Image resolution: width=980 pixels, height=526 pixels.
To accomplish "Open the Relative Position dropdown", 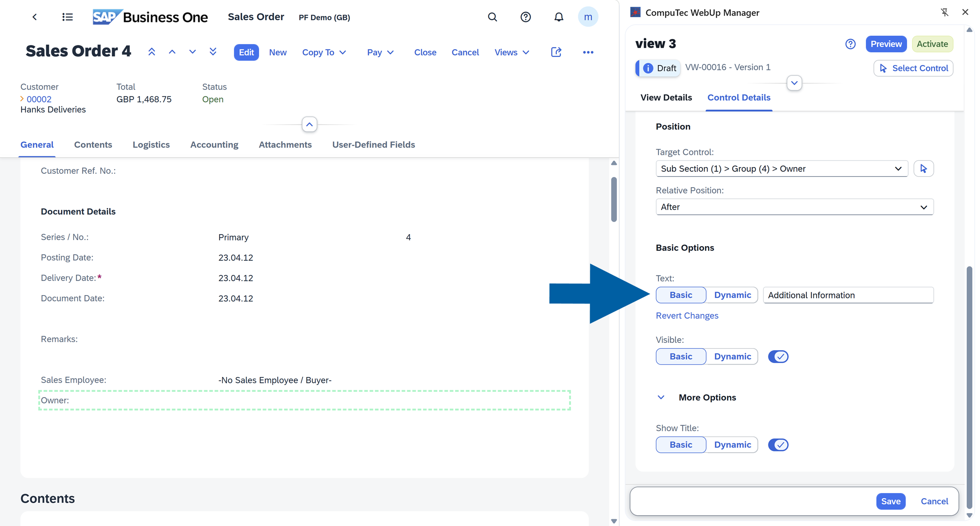I will (x=794, y=207).
